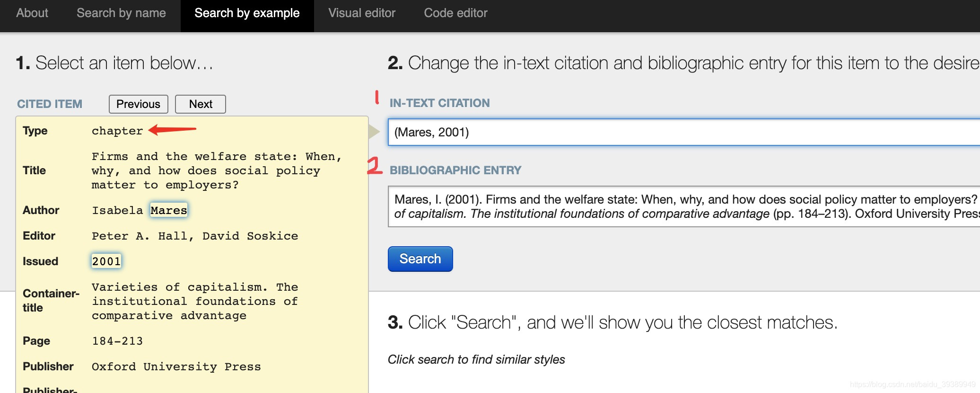This screenshot has width=980, height=393.
Task: Click the in-text citation input field
Action: coord(683,132)
